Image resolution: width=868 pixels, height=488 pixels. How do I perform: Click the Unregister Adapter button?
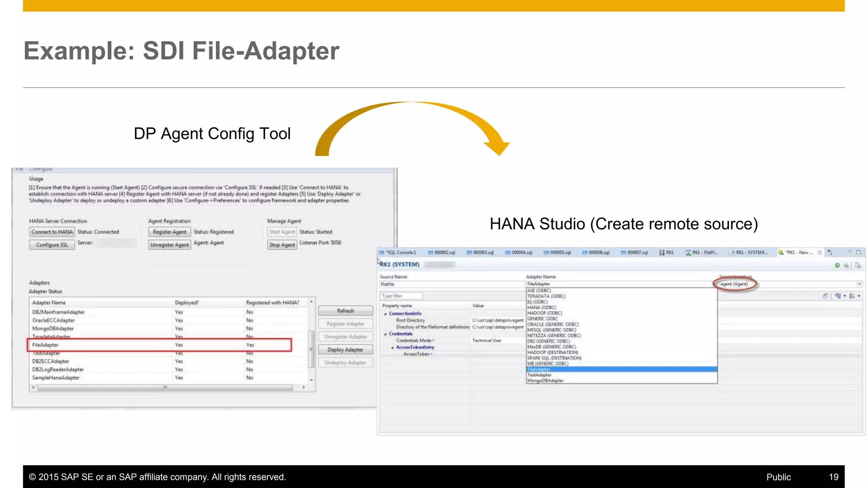tap(345, 337)
